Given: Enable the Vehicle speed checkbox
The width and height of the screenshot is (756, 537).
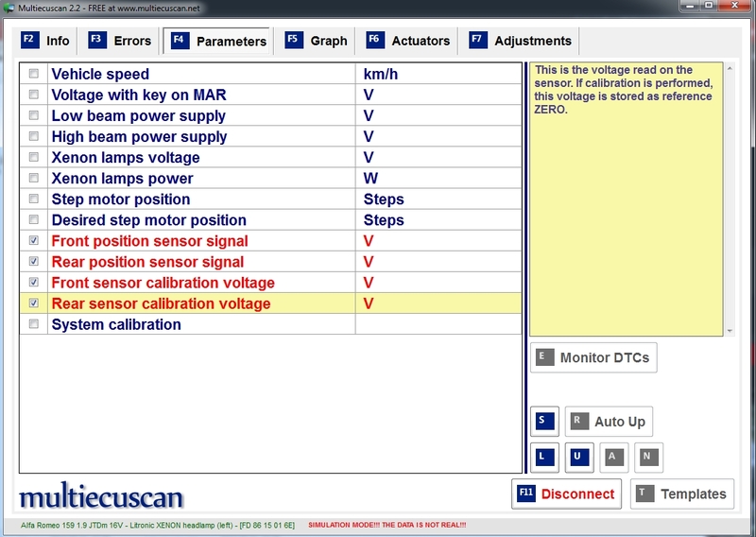Looking at the screenshot, I should pyautogui.click(x=35, y=74).
